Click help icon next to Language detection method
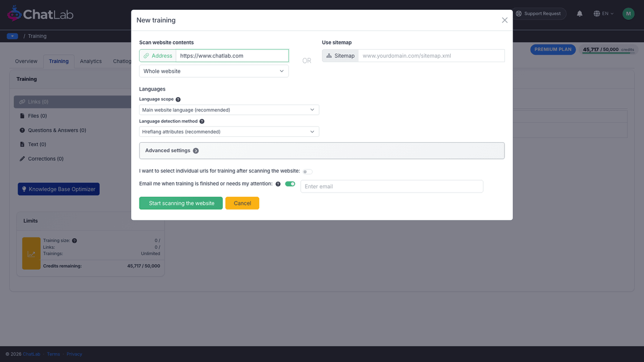Viewport: 644px width, 362px height. click(x=202, y=121)
